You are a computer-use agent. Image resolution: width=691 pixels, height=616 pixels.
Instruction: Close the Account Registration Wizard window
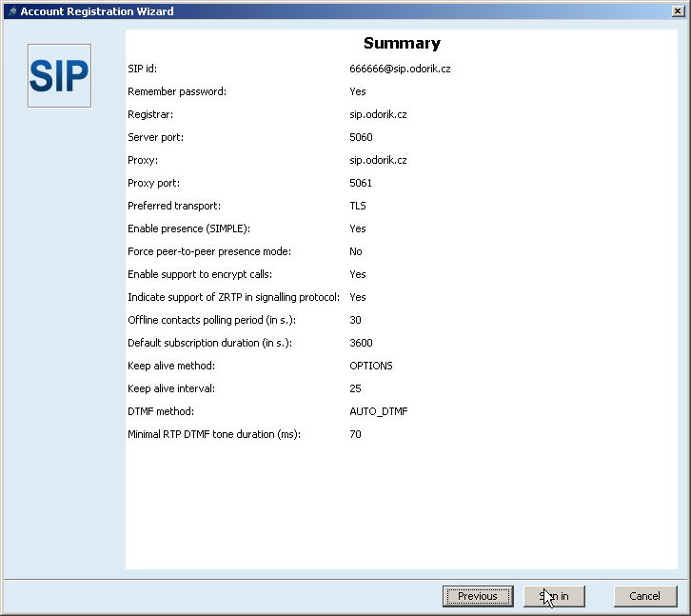tap(678, 11)
